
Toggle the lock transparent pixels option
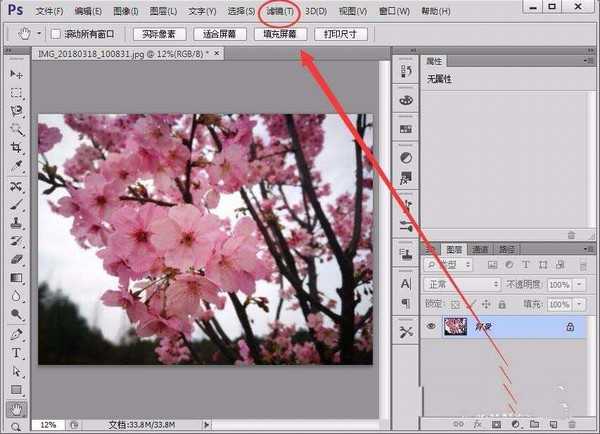tap(458, 303)
